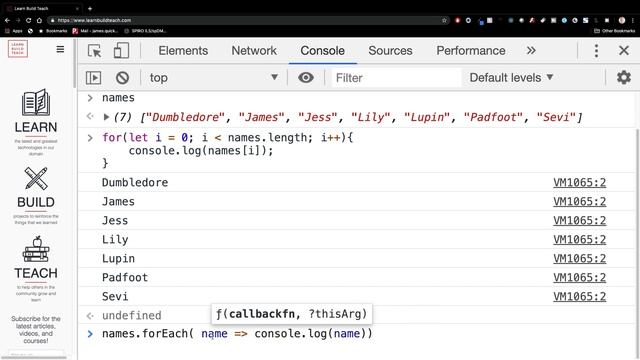Open the page hamburger menu
This screenshot has height=360, width=640.
coord(60,49)
